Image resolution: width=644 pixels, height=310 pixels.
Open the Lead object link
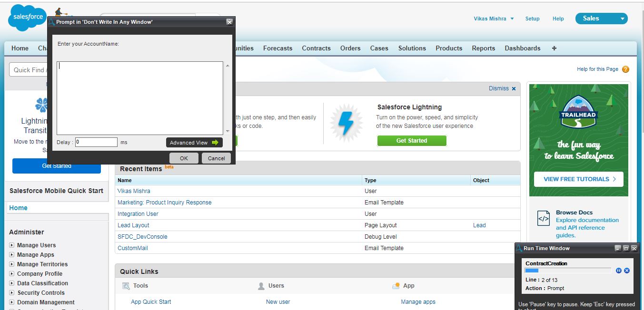(479, 225)
